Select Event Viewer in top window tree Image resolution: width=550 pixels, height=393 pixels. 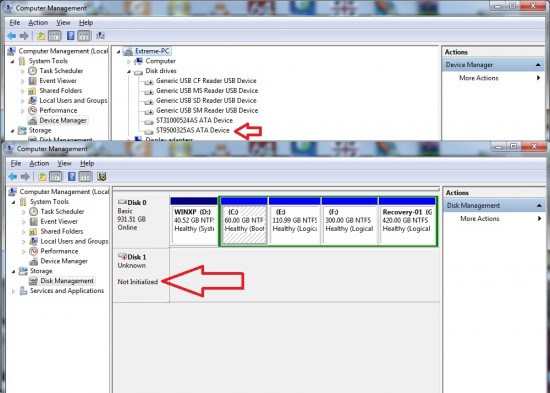[x=58, y=81]
